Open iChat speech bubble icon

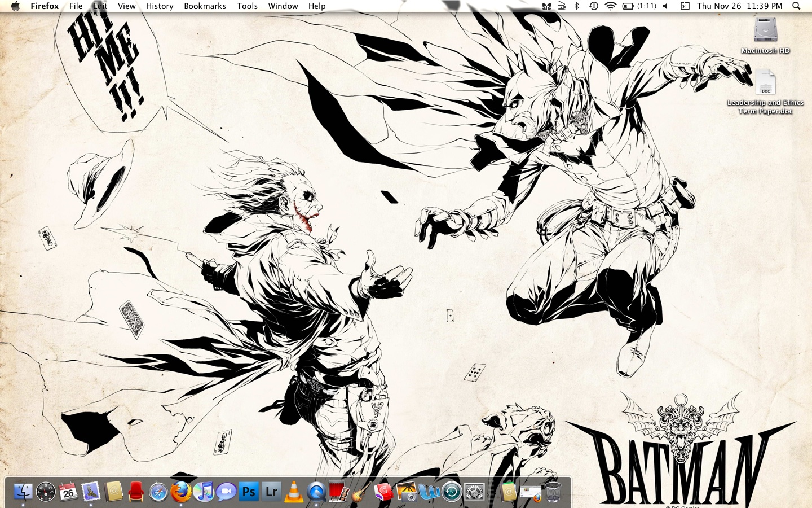click(x=226, y=492)
